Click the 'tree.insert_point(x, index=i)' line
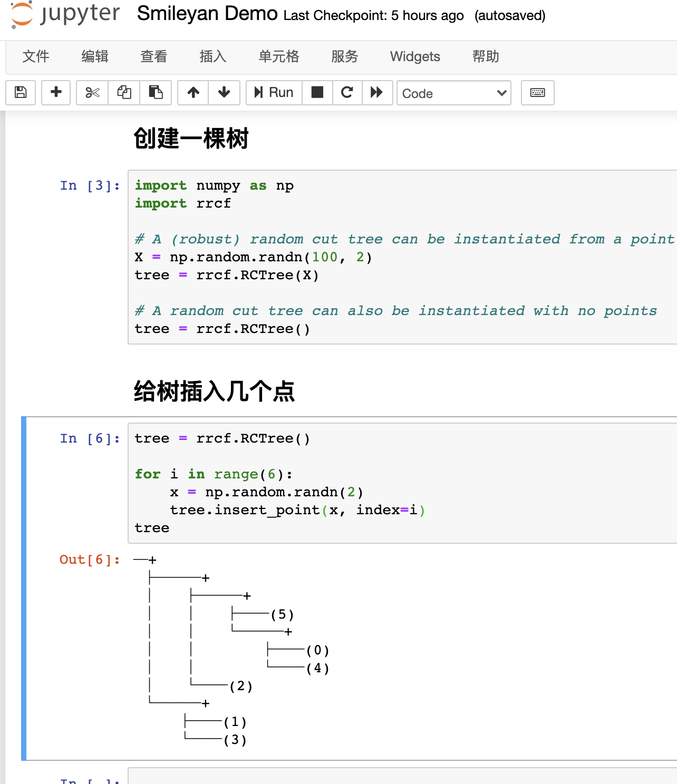 (x=297, y=510)
